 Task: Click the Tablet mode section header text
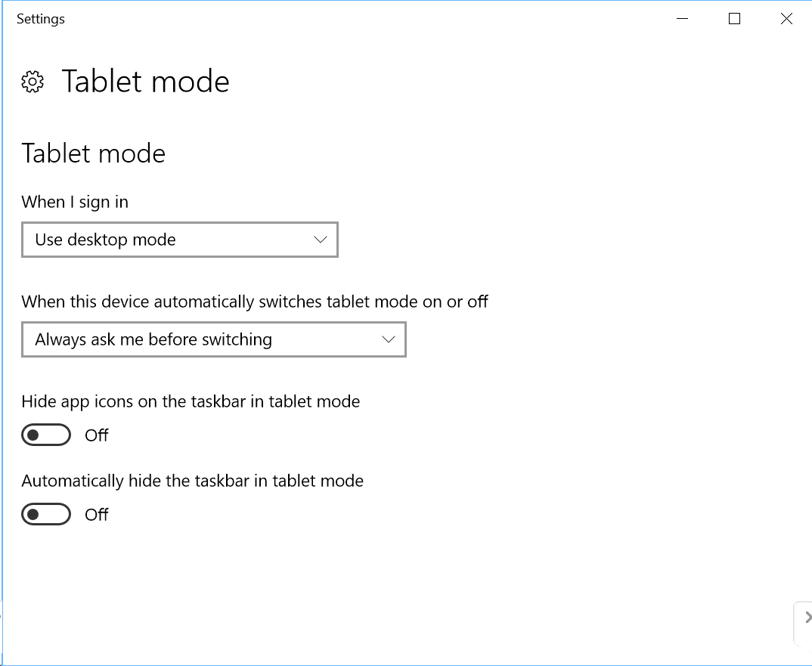pos(93,153)
